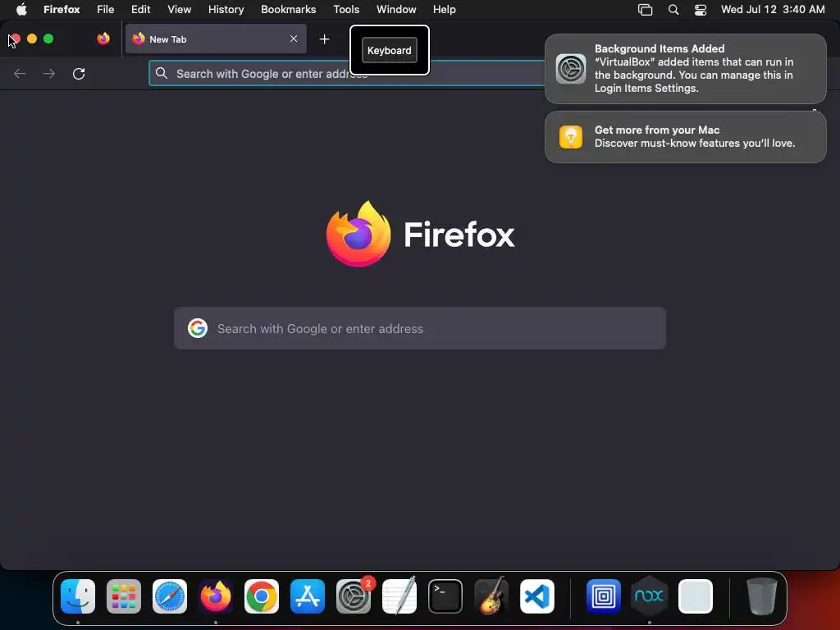The width and height of the screenshot is (840, 630).
Task: Go back using the back arrow
Action: 20,73
